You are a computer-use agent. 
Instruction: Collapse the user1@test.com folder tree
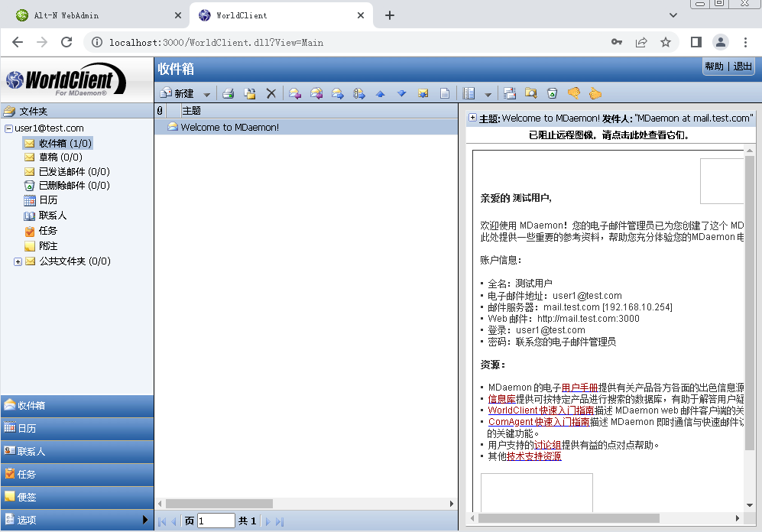(x=8, y=128)
